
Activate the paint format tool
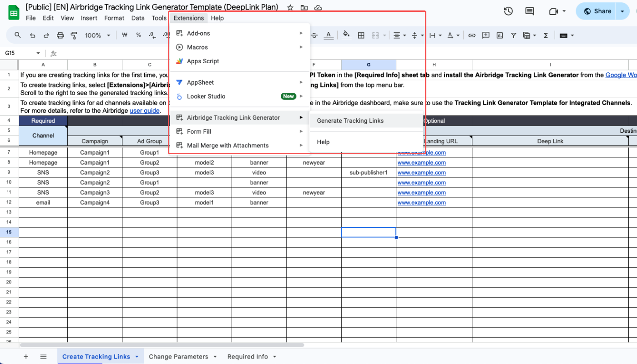[74, 35]
